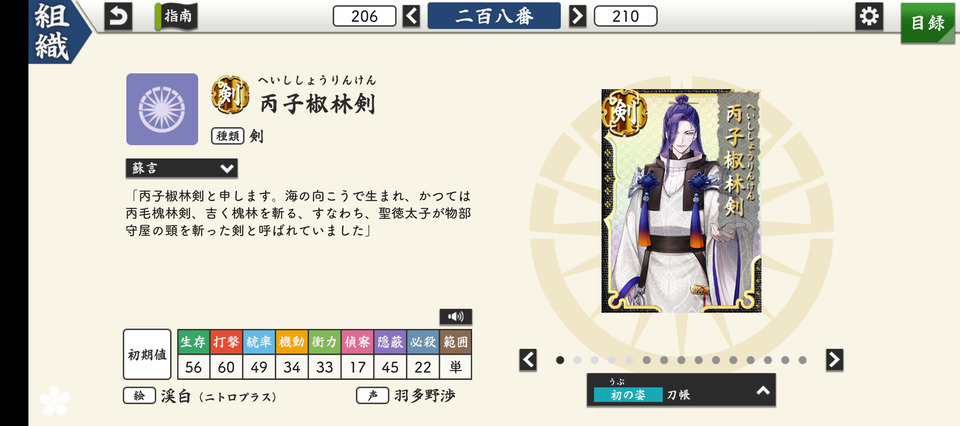The height and width of the screenshot is (426, 960).
Task: Click the purple crest emblem icon
Action: (162, 109)
